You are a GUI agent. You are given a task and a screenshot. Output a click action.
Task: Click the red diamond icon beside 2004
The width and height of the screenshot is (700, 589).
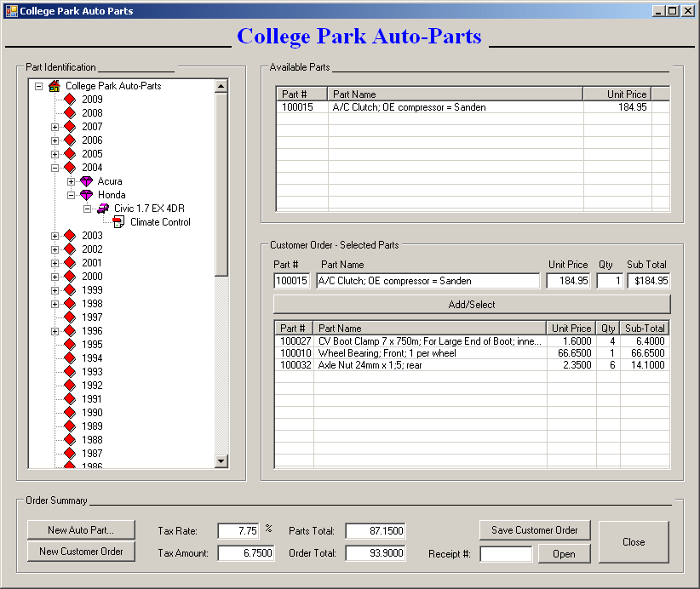click(70, 168)
